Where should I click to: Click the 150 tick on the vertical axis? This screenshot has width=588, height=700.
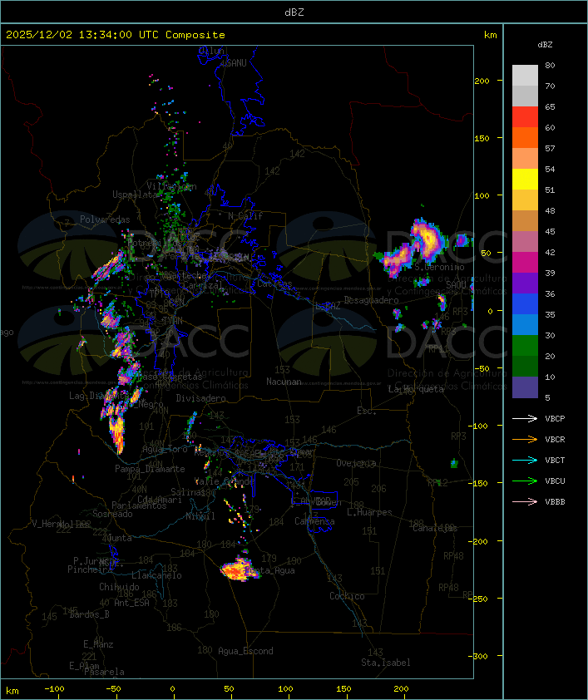click(x=482, y=138)
